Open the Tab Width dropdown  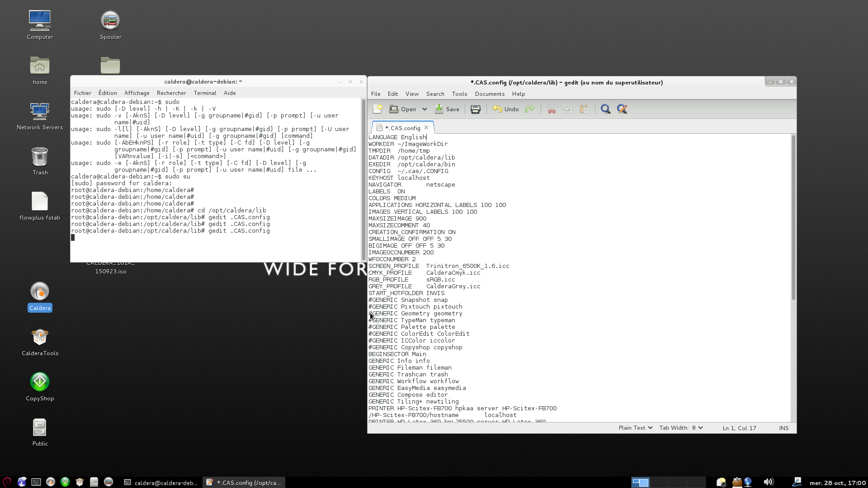point(681,428)
